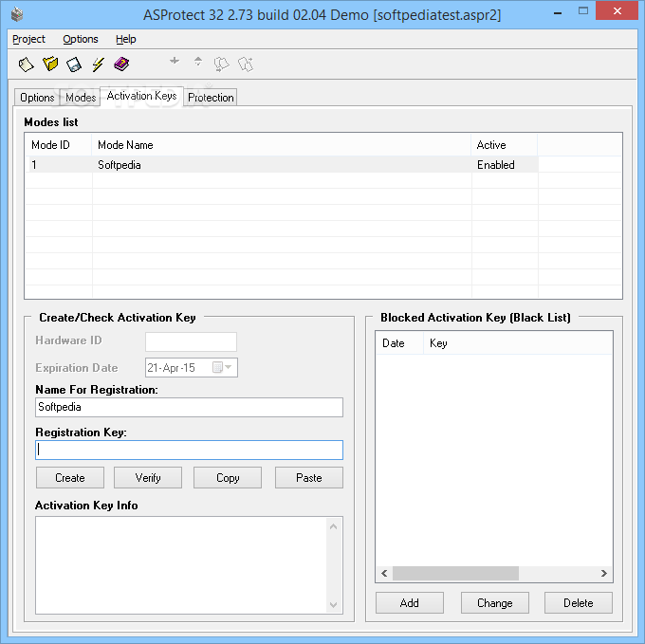The height and width of the screenshot is (644, 645).
Task: Switch to the Options tab
Action: click(37, 98)
